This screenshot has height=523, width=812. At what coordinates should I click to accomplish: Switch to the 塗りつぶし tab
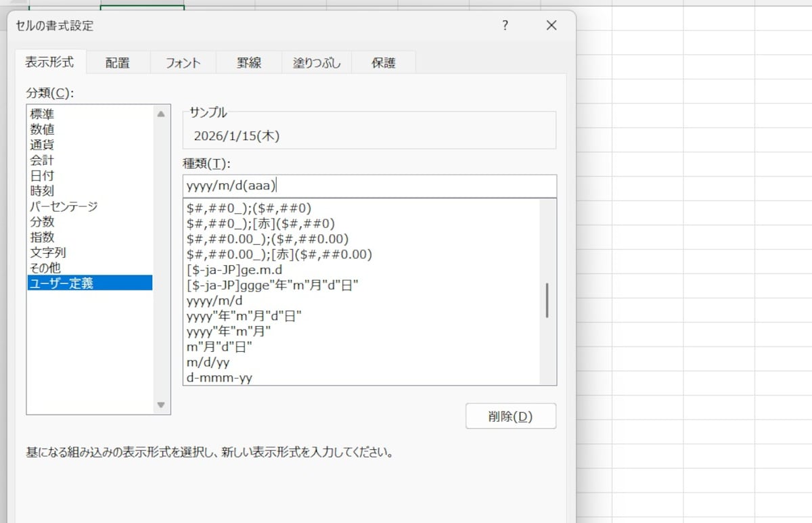[x=316, y=62]
